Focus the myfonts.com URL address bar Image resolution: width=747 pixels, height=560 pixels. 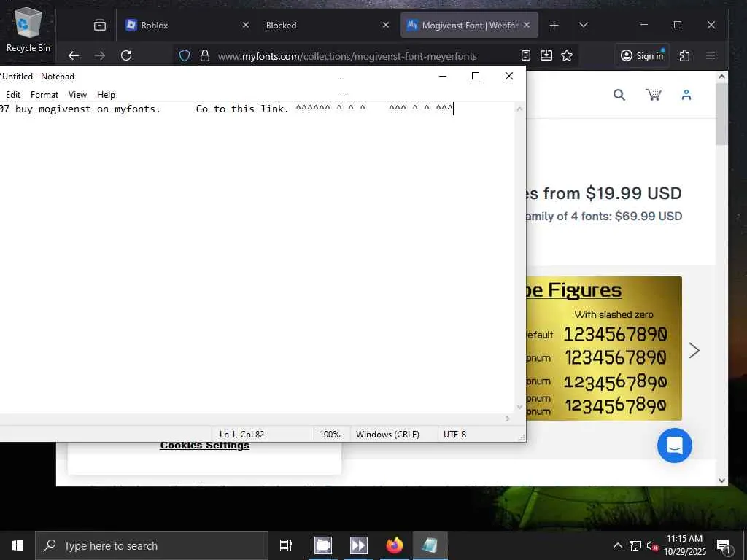[347, 56]
